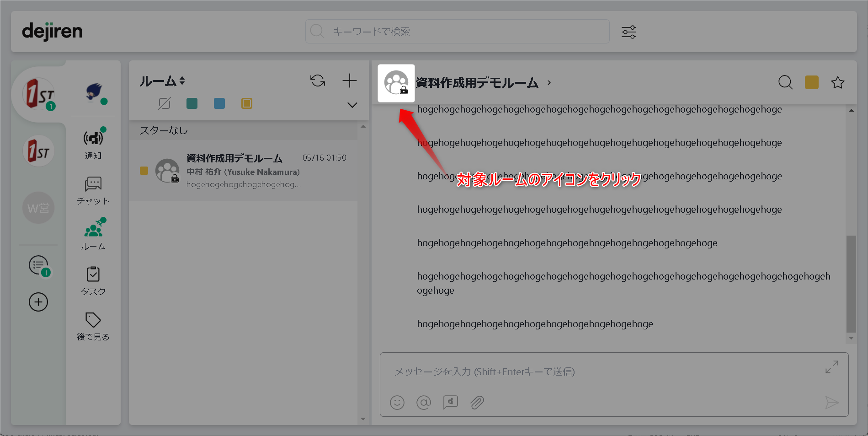Screen dimensions: 868x436
Task: Toggle the no-color filter
Action: (x=164, y=104)
